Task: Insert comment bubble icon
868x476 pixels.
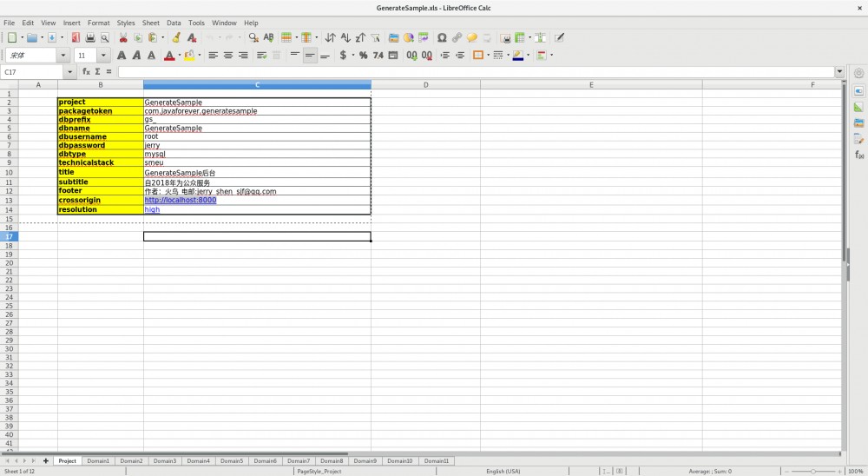Action: (x=471, y=37)
